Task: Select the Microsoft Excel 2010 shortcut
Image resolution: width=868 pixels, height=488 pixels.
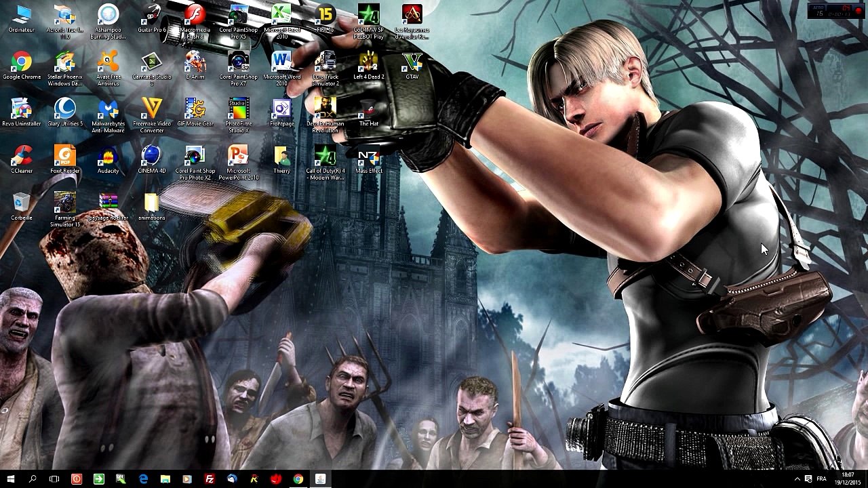Action: (x=282, y=22)
